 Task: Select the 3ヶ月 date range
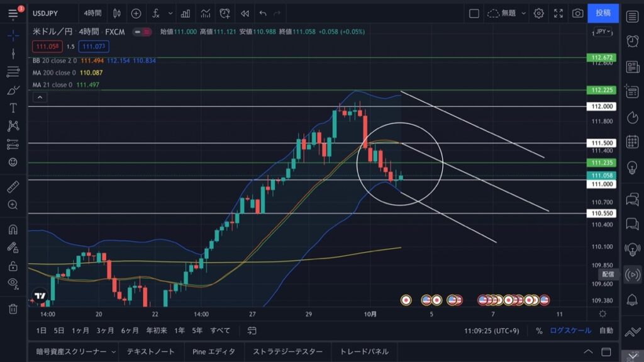click(x=105, y=331)
